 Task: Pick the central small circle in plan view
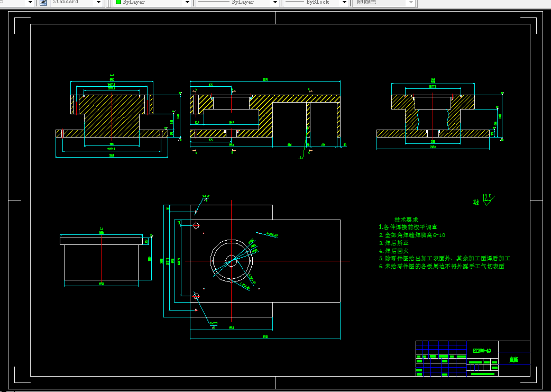[231, 261]
